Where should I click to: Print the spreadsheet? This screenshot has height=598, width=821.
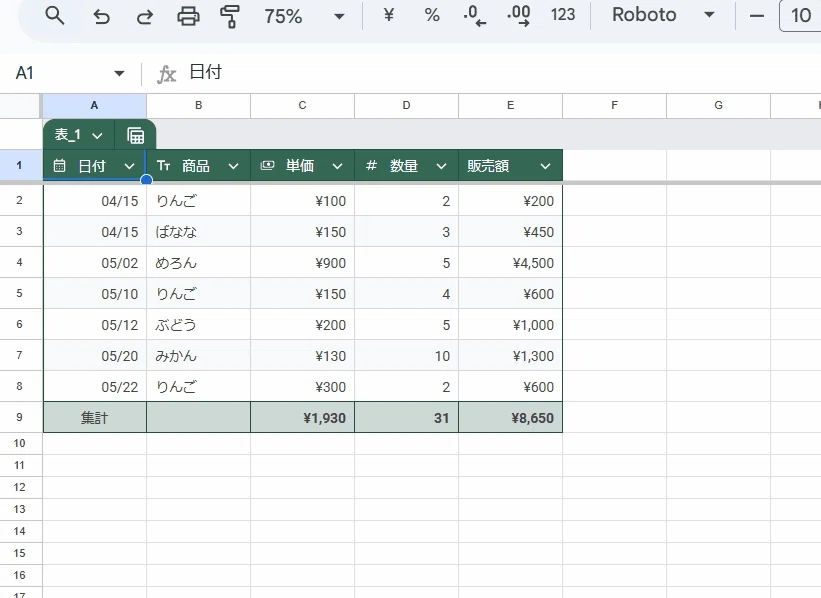pos(188,16)
